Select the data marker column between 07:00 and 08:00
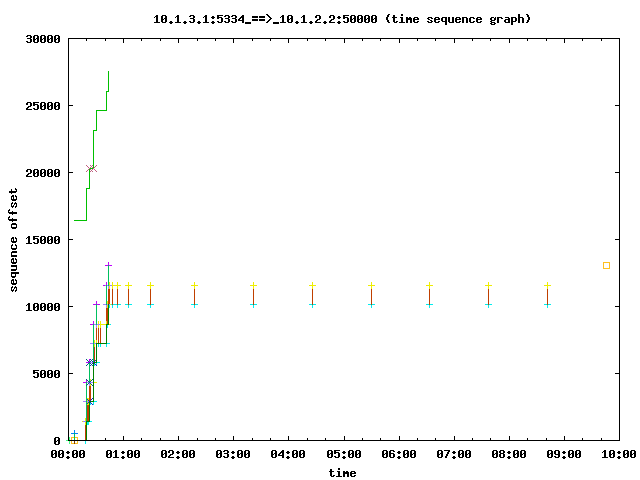The height and width of the screenshot is (480, 640). coord(488,295)
